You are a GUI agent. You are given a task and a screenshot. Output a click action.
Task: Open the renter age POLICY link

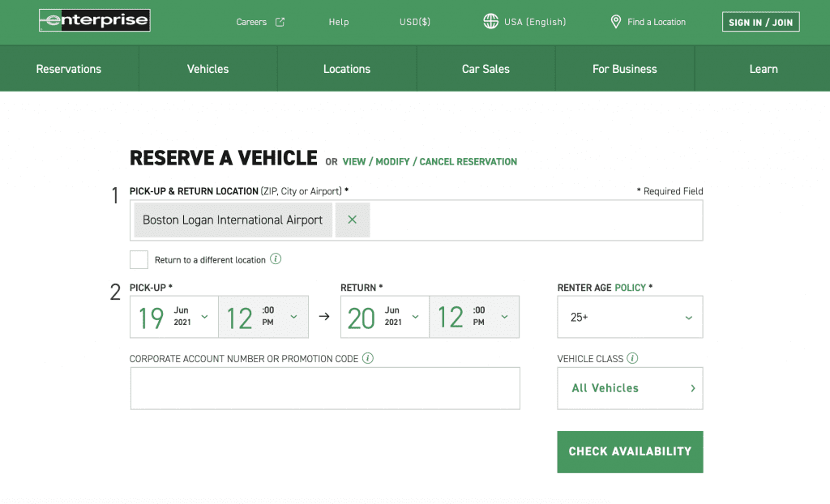(630, 288)
